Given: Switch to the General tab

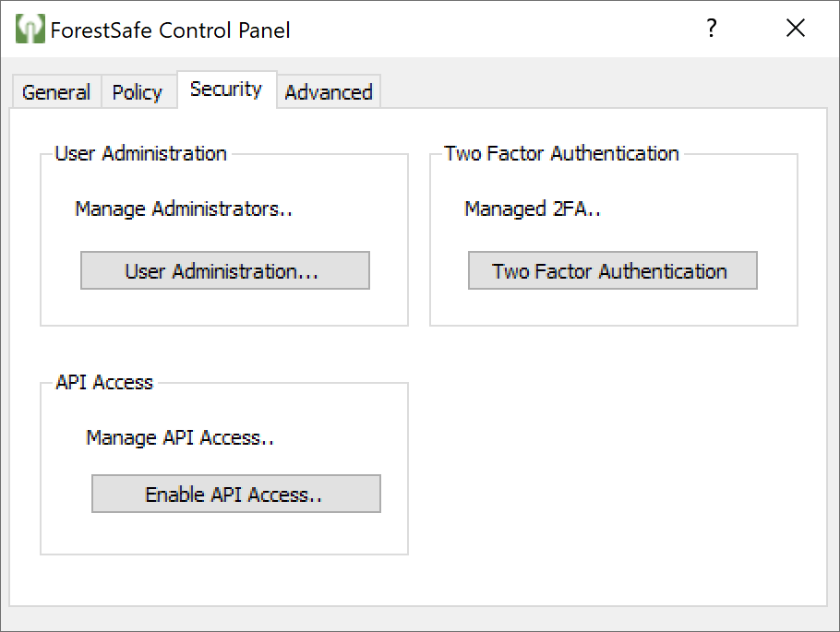Looking at the screenshot, I should click(56, 92).
